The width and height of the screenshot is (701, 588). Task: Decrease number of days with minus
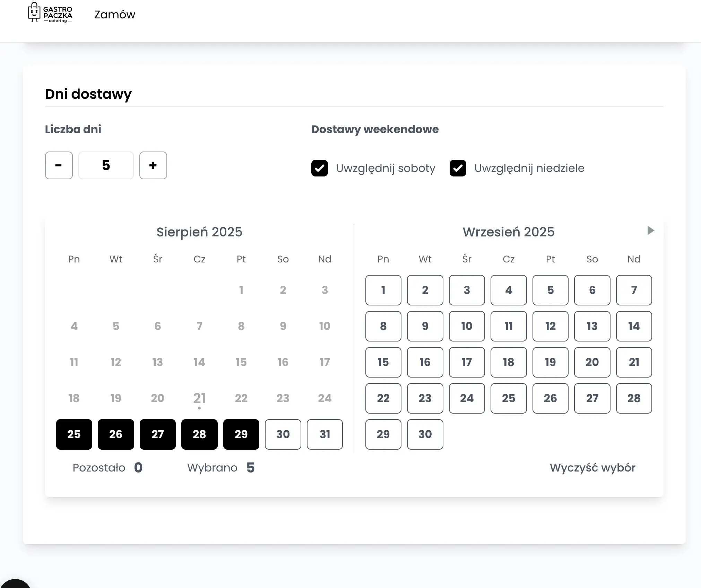pos(59,165)
